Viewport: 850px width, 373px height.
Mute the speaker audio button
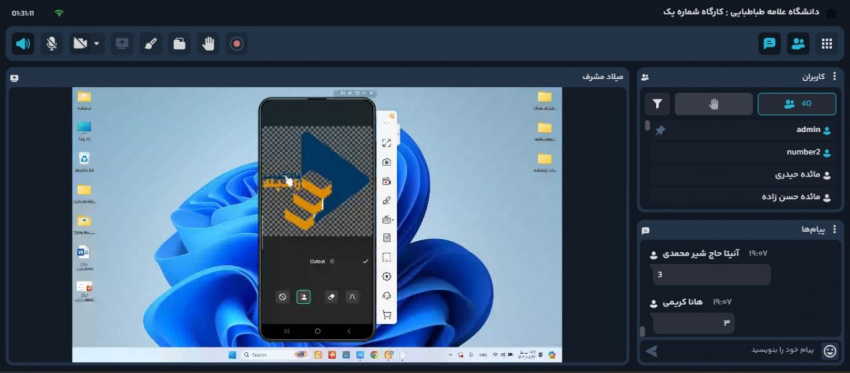23,44
